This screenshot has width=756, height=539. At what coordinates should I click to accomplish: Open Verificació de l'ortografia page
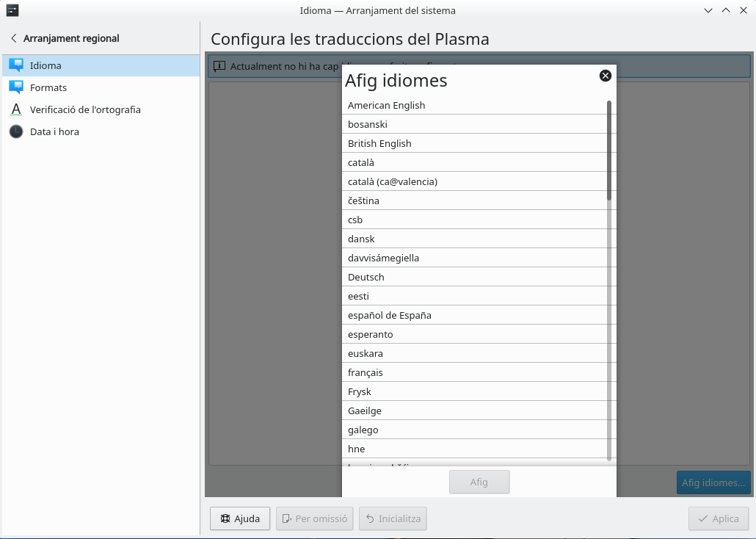(x=85, y=109)
